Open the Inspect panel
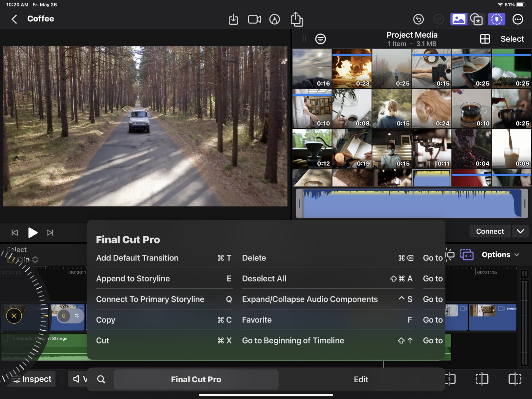 tap(32, 379)
